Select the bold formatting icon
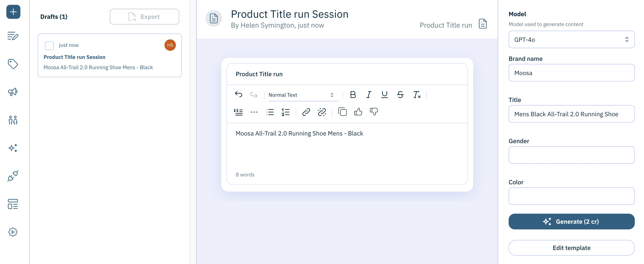The height and width of the screenshot is (264, 644). [x=353, y=95]
